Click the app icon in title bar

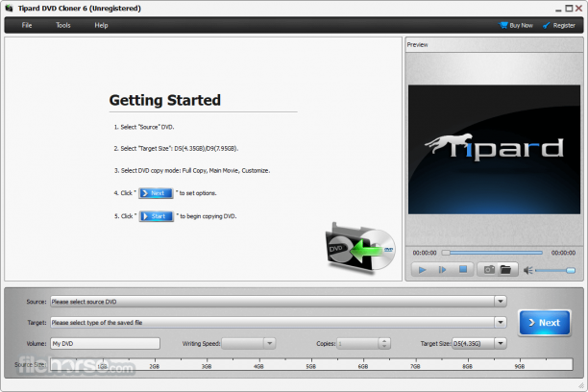(9, 8)
